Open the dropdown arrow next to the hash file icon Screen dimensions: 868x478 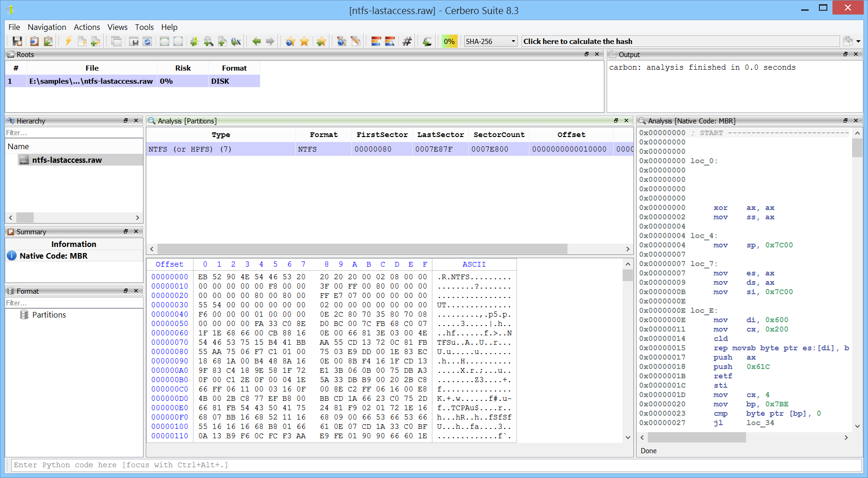858,41
